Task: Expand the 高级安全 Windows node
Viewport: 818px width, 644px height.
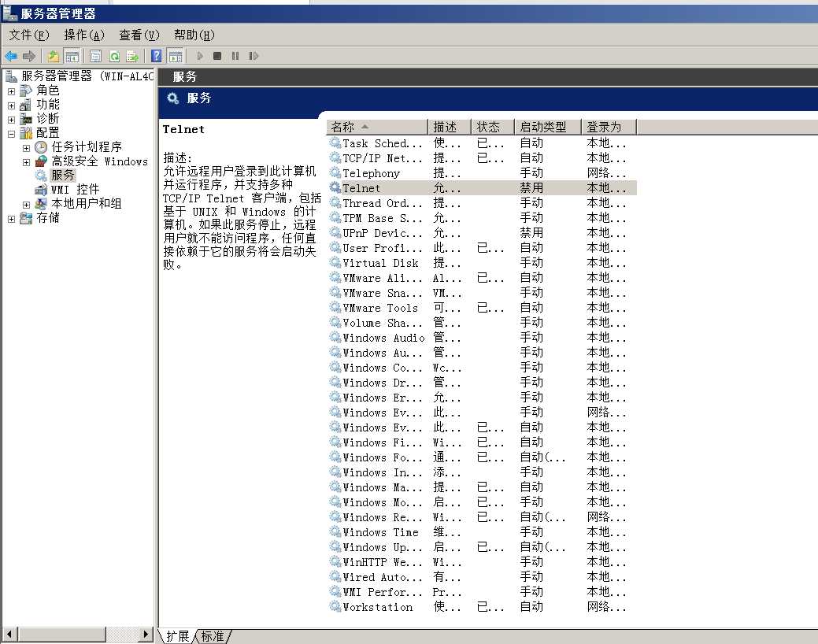Action: click(26, 162)
